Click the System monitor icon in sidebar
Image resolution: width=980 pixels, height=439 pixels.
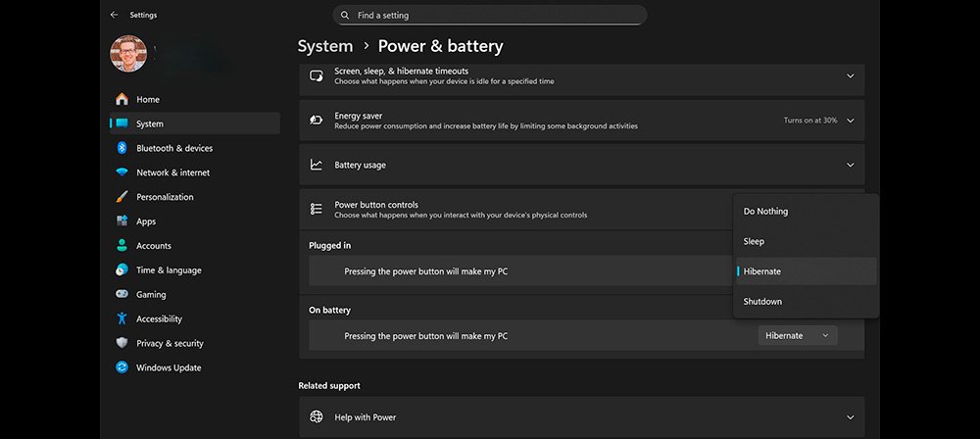click(122, 123)
